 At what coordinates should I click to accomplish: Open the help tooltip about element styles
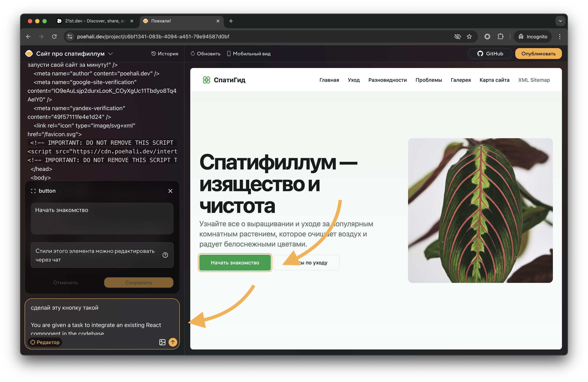[165, 255]
